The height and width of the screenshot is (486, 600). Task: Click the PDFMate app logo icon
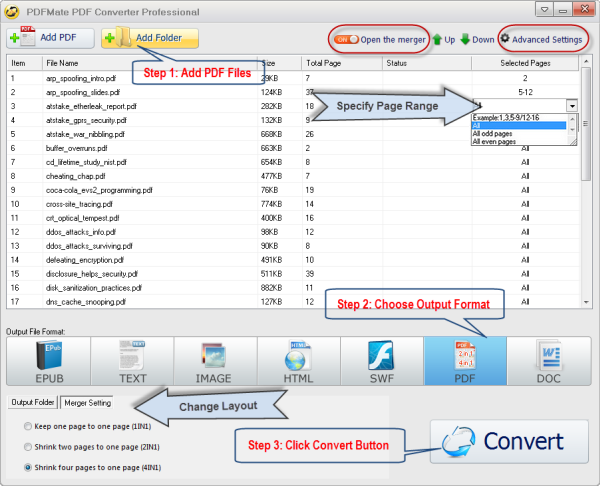tap(12, 11)
